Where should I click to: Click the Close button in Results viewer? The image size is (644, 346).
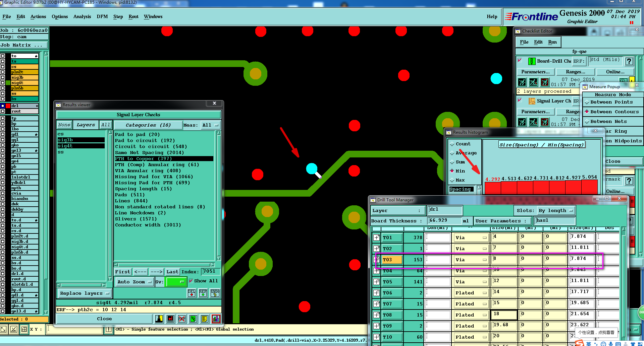[104, 319]
